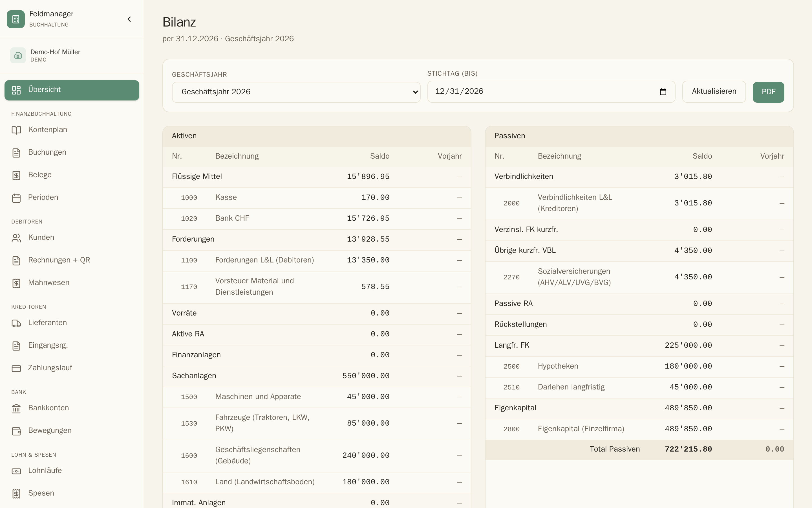Click the Geschäftsliegenschaften (Gebäude) row

(x=317, y=456)
